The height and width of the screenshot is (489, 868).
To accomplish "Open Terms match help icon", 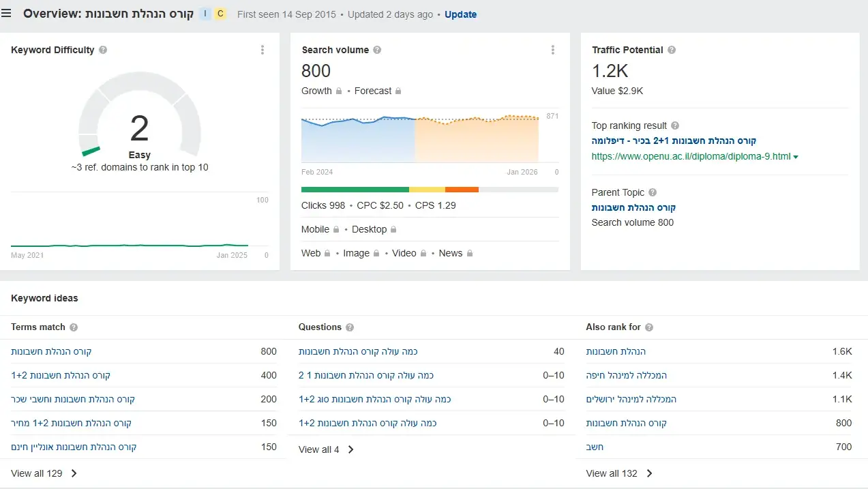I will (x=74, y=327).
